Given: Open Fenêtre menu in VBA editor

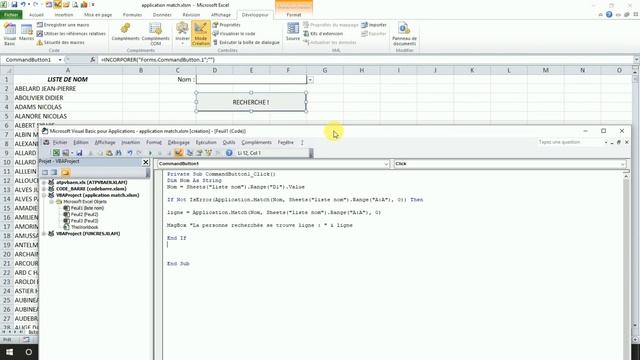Looking at the screenshot, I should [x=285, y=142].
